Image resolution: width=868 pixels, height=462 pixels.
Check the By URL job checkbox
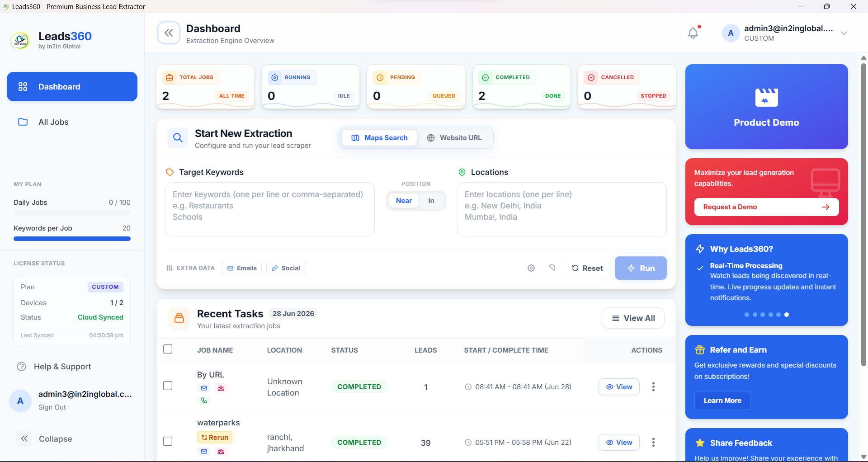168,386
